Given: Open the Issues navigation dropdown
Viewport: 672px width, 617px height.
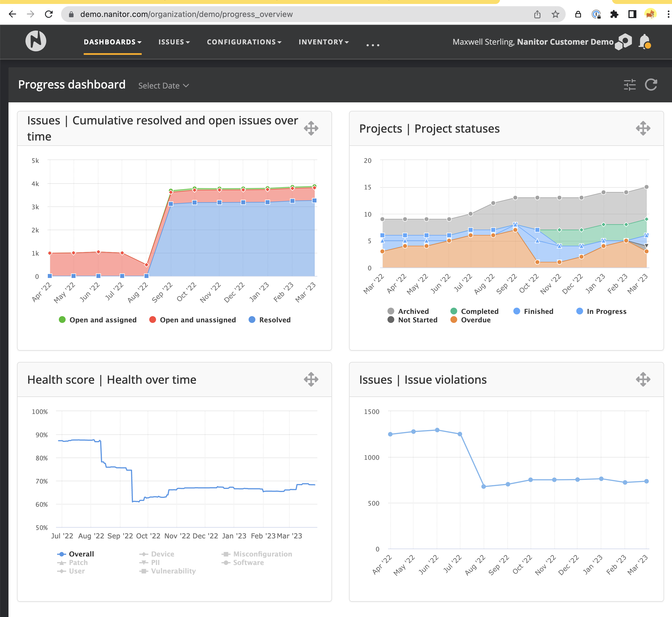Looking at the screenshot, I should (x=174, y=42).
